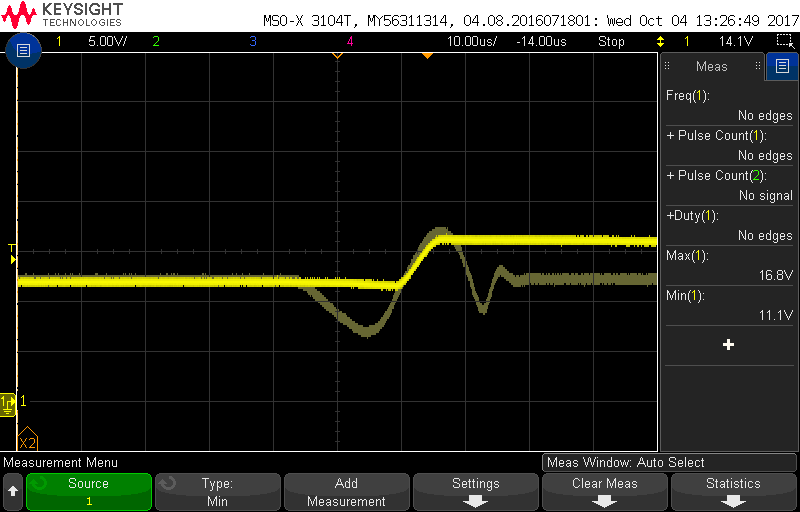Click the X2 cursor marker

click(27, 440)
